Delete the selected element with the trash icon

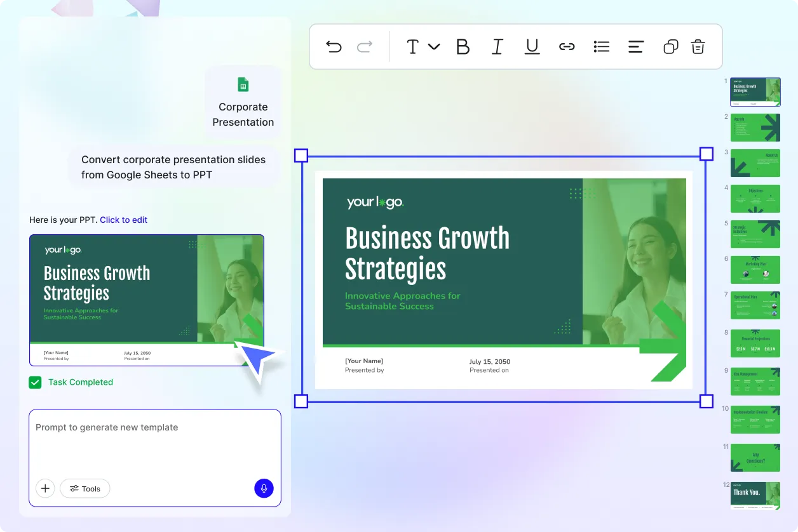point(698,46)
